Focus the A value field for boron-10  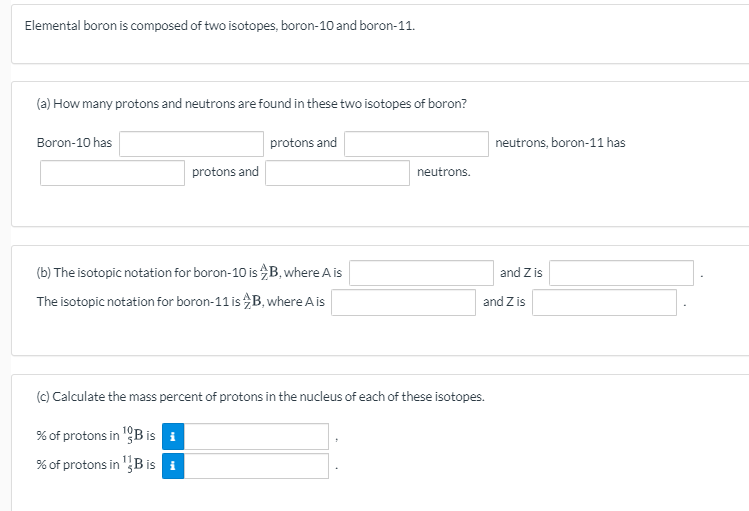click(420, 273)
